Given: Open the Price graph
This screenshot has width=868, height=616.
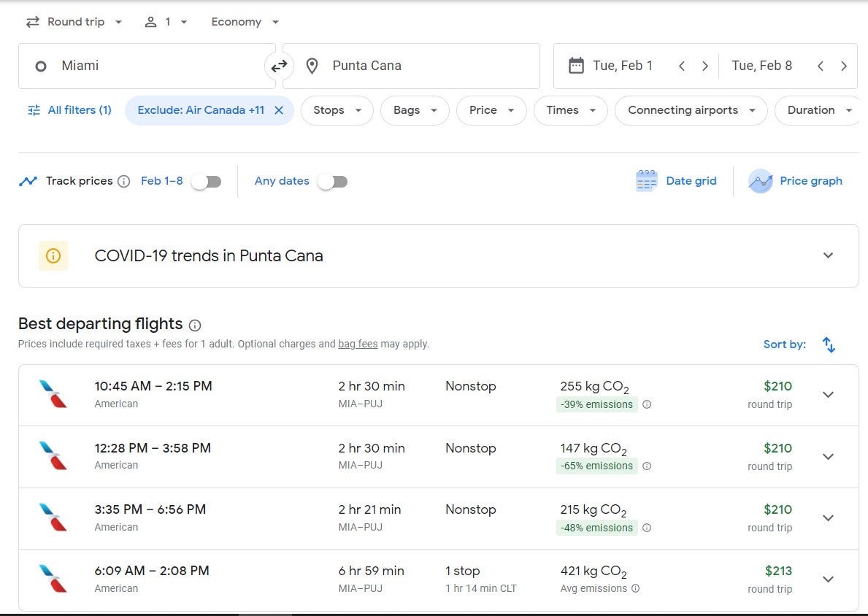Looking at the screenshot, I should click(x=795, y=181).
